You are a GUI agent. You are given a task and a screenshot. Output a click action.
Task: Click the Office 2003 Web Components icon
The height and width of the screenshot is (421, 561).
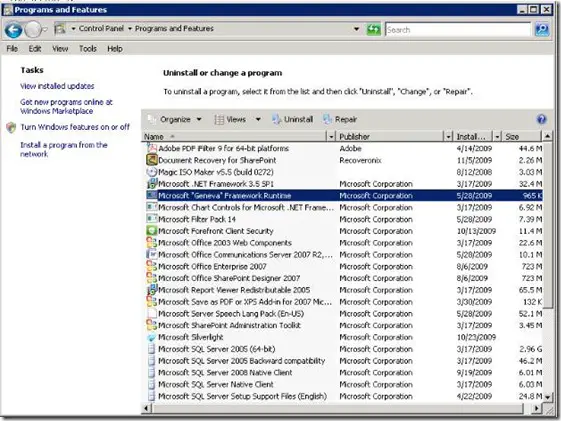click(x=152, y=243)
